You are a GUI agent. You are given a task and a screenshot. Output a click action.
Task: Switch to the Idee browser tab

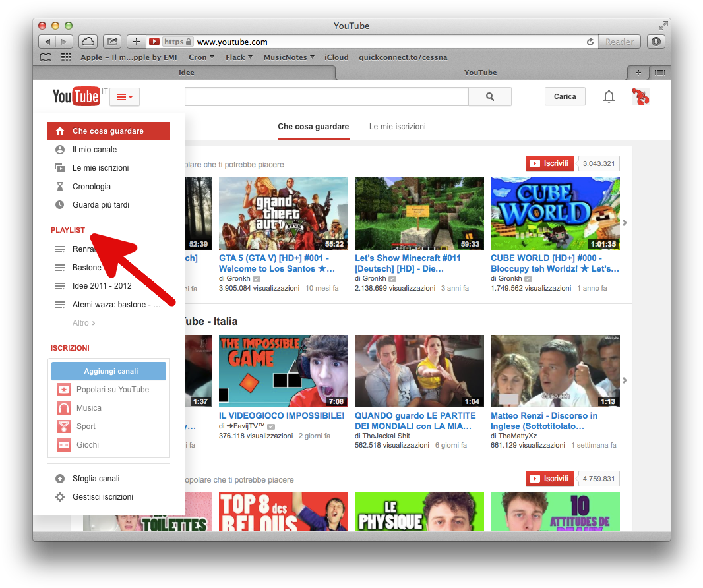point(187,73)
